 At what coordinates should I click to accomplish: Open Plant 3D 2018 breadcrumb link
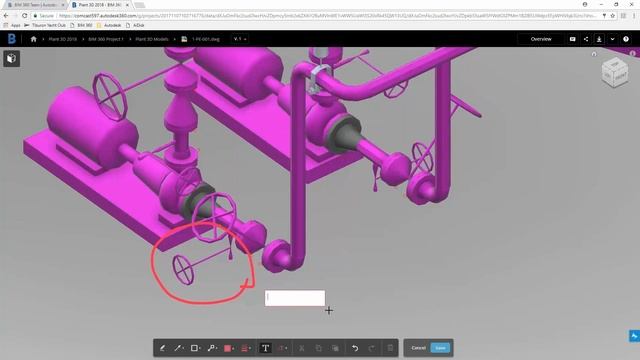[62, 39]
